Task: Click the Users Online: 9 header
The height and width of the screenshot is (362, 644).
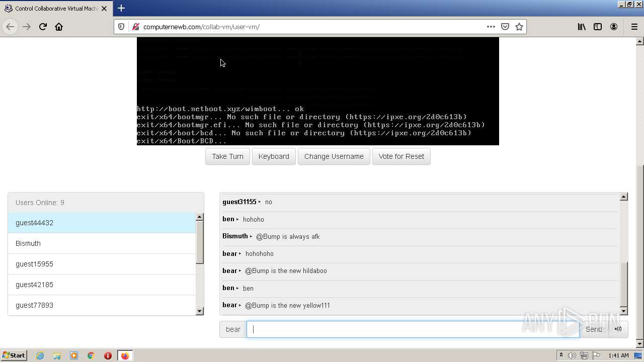Action: coord(106,203)
